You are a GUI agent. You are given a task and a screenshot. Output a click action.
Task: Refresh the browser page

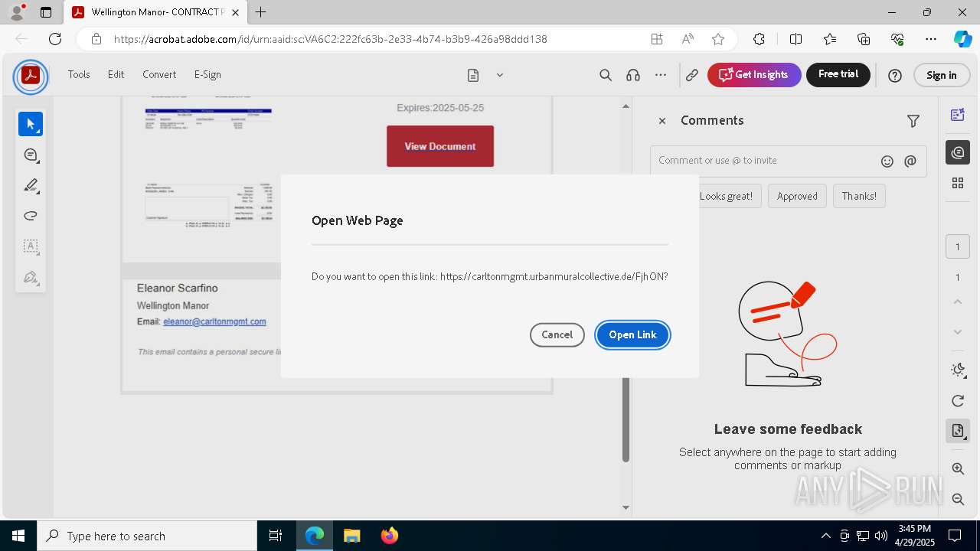[x=55, y=39]
